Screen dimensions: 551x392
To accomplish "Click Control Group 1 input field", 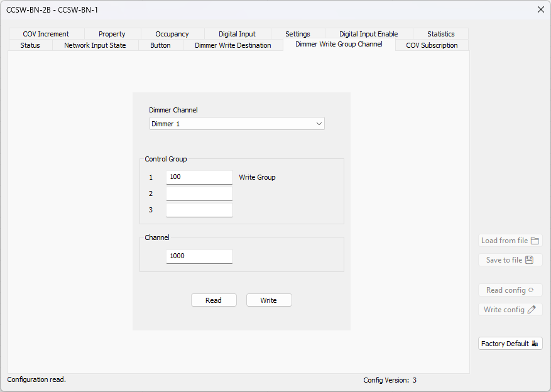I will coord(199,177).
